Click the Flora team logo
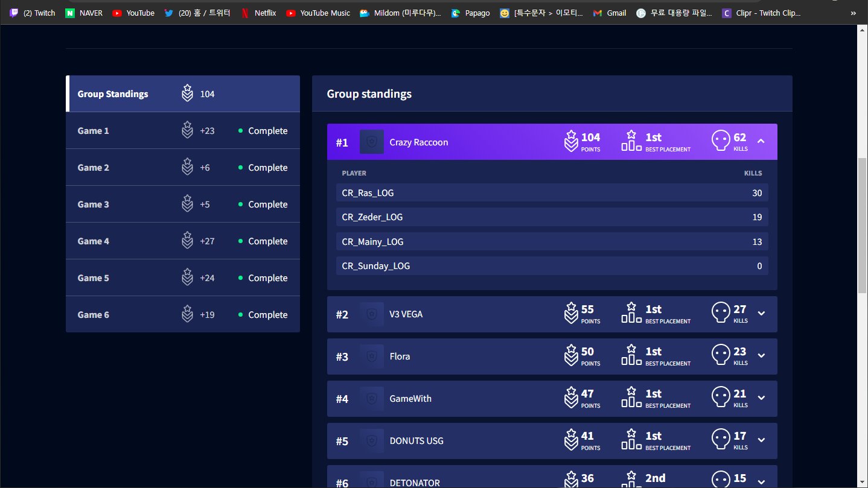 click(372, 356)
